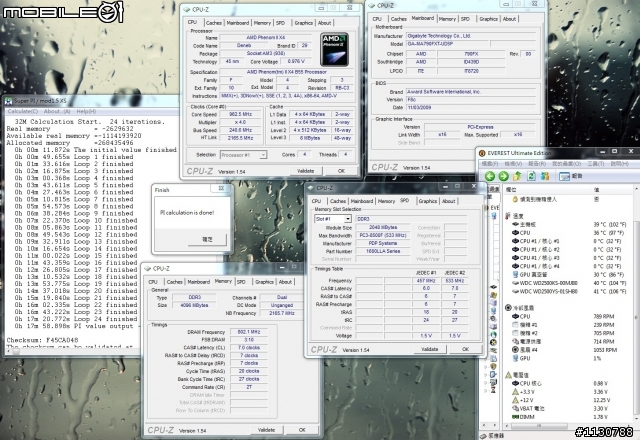640x440 pixels.
Task: Click OK in CPU-Z processor window
Action: 341,171
